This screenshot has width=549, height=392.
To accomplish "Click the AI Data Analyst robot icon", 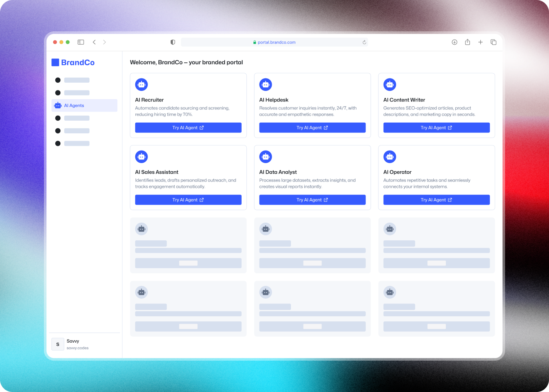I will 265,156.
